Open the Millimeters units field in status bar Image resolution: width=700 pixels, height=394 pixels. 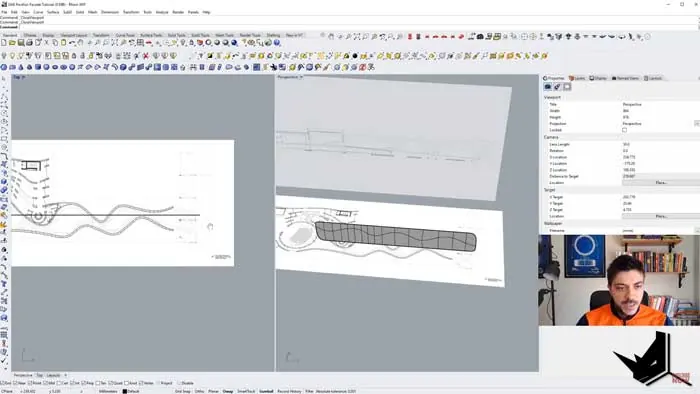click(108, 391)
